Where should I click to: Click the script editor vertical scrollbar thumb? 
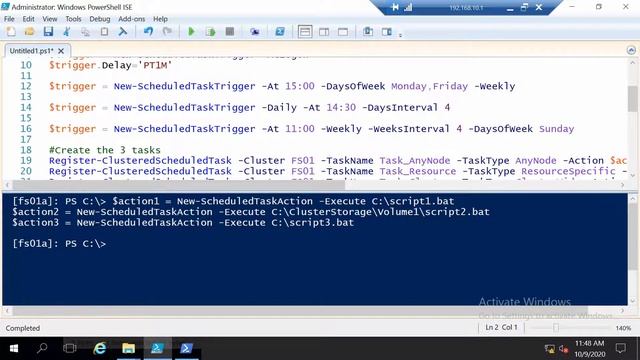633,98
